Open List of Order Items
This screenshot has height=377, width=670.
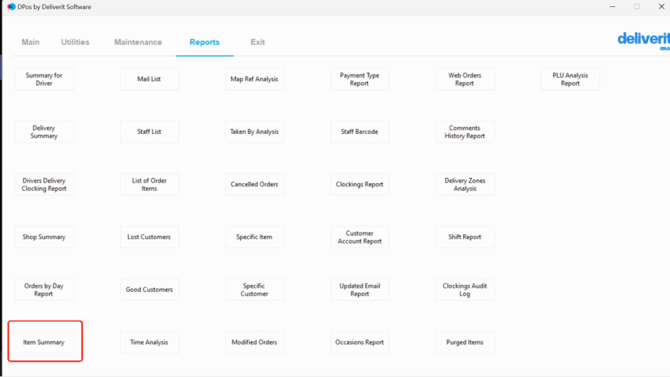coord(149,184)
